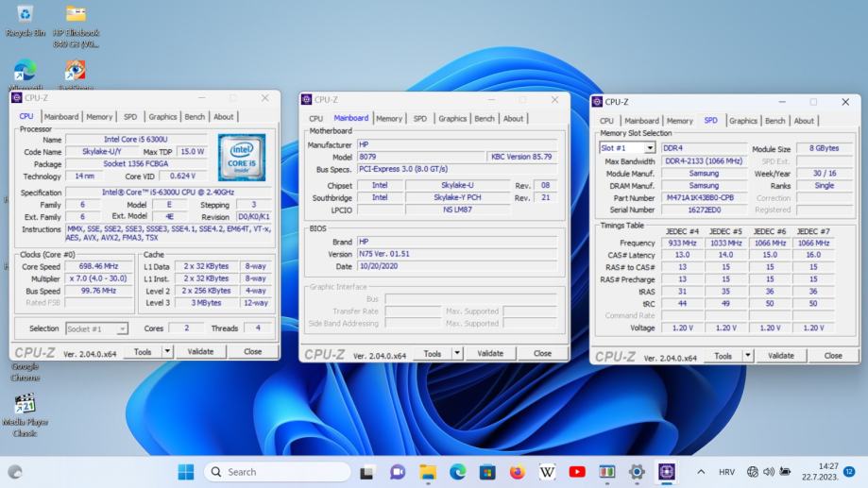
Task: Expand the Slot #1 memory slot dropdown
Action: click(649, 148)
